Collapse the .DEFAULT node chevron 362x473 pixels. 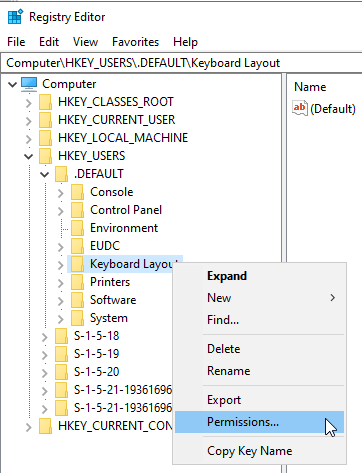coord(45,174)
